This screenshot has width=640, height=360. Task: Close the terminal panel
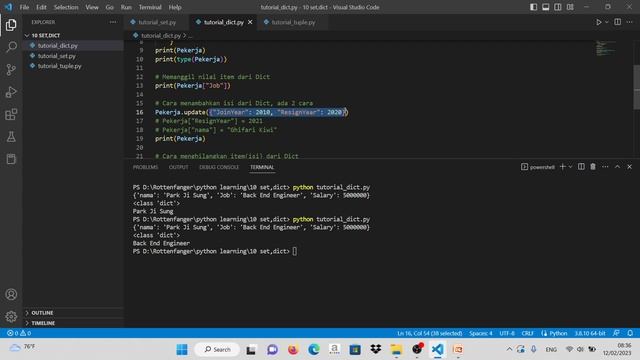coord(629,167)
